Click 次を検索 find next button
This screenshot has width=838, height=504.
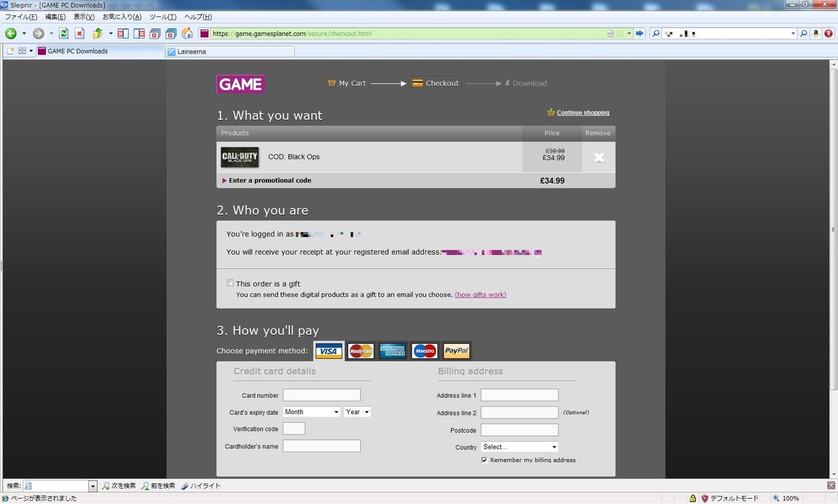point(118,486)
